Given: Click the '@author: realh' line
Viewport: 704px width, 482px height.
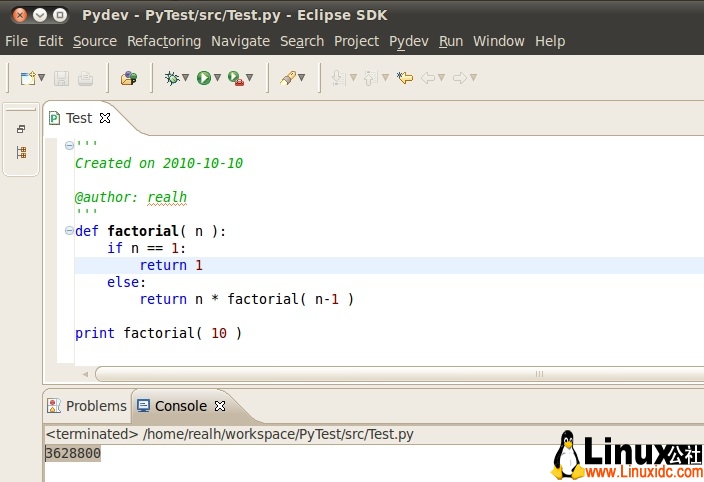Looking at the screenshot, I should point(131,197).
